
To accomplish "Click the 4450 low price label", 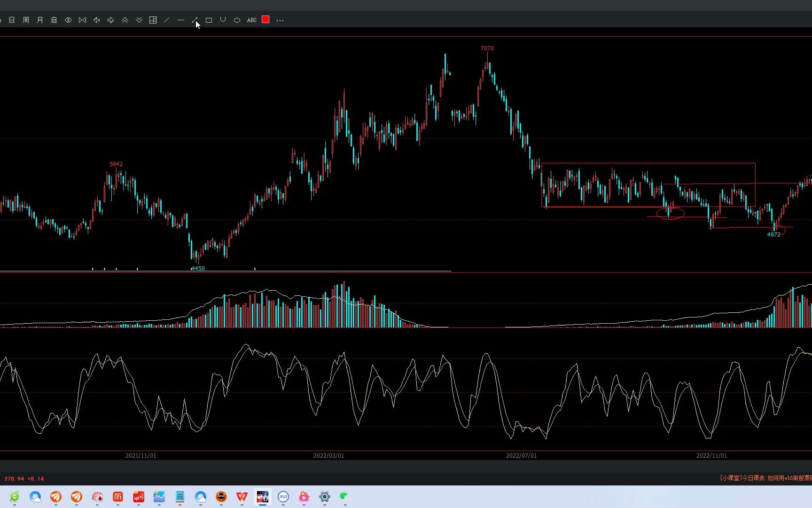I will pyautogui.click(x=198, y=269).
